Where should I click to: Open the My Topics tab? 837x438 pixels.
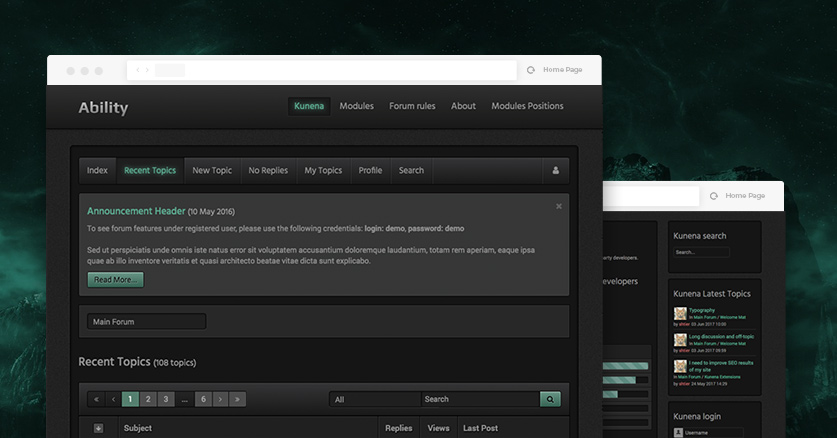[x=323, y=170]
